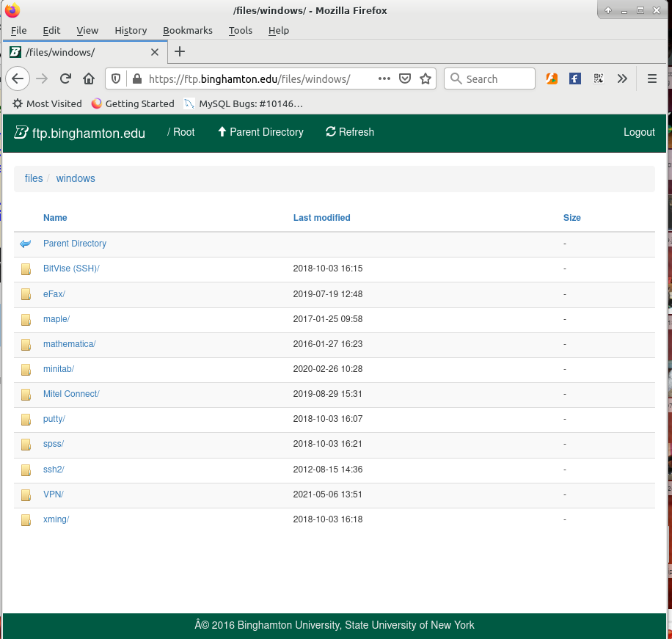Viewport: 672px width, 639px height.
Task: Go back with the browser back arrow
Action: click(x=18, y=78)
